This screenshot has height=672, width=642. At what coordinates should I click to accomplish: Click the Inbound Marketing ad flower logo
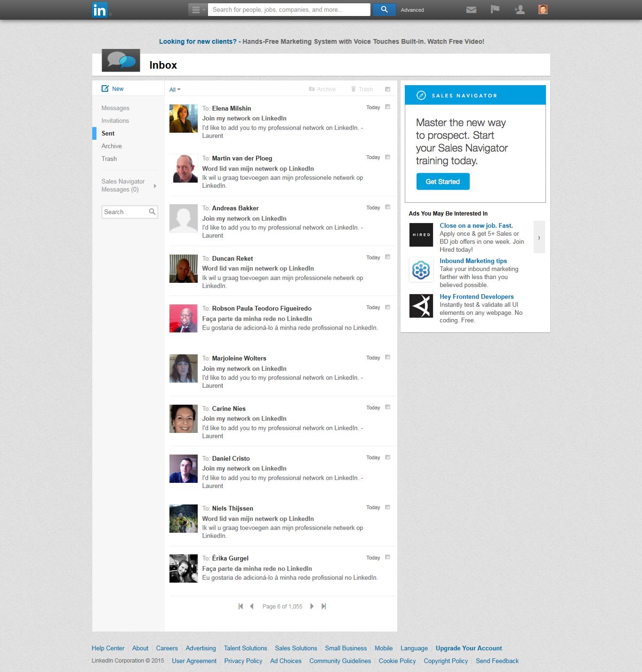421,270
